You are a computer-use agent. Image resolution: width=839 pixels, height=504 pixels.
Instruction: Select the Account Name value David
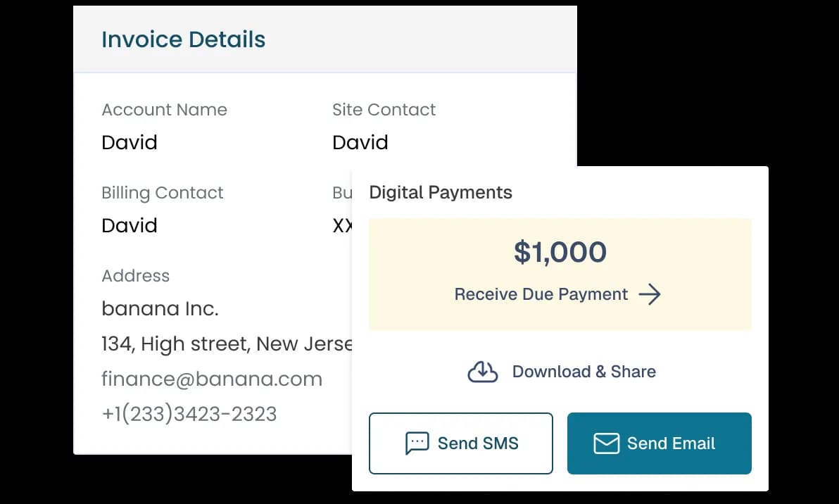click(x=130, y=142)
